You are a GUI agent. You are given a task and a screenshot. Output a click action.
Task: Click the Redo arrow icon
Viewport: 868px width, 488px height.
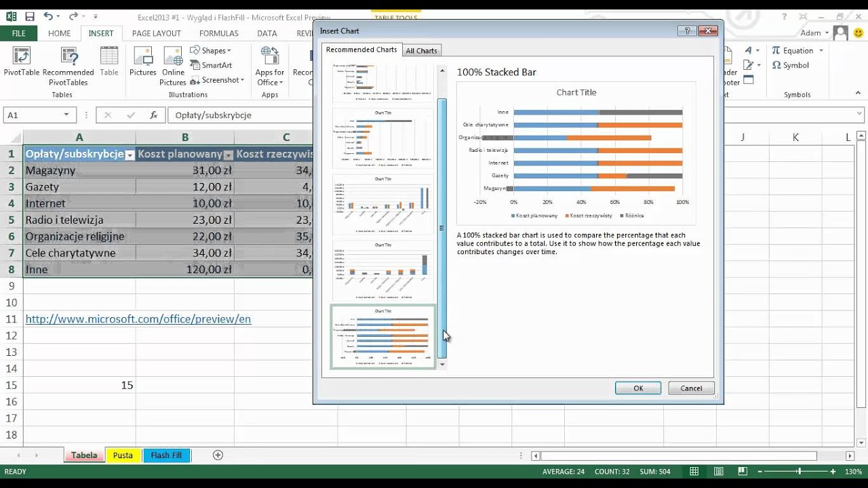72,16
